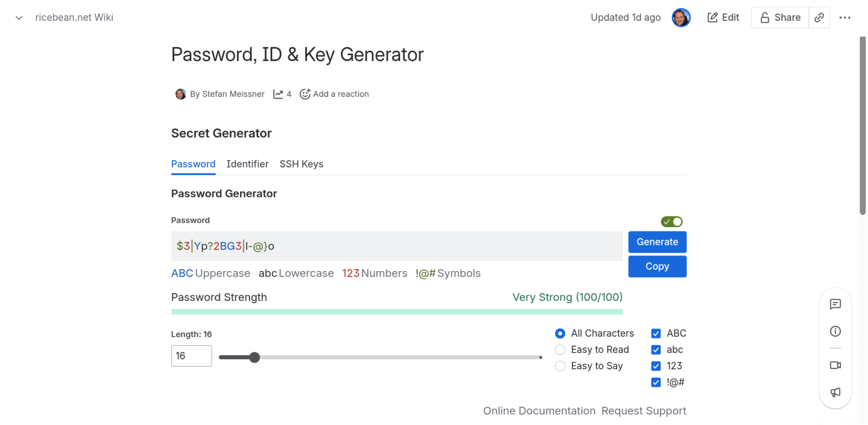Open the ricebean.net Wiki breadcrumb
The height and width of the screenshot is (425, 868).
click(x=74, y=17)
